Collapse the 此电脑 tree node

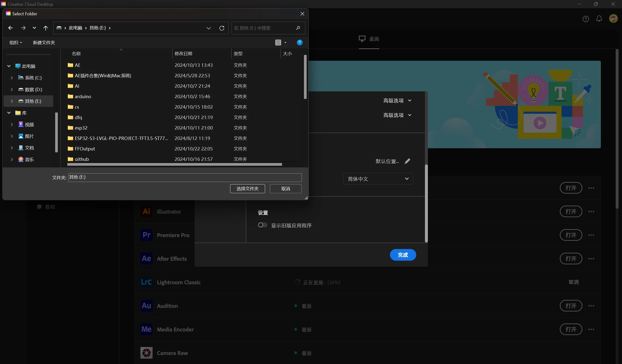click(x=9, y=66)
